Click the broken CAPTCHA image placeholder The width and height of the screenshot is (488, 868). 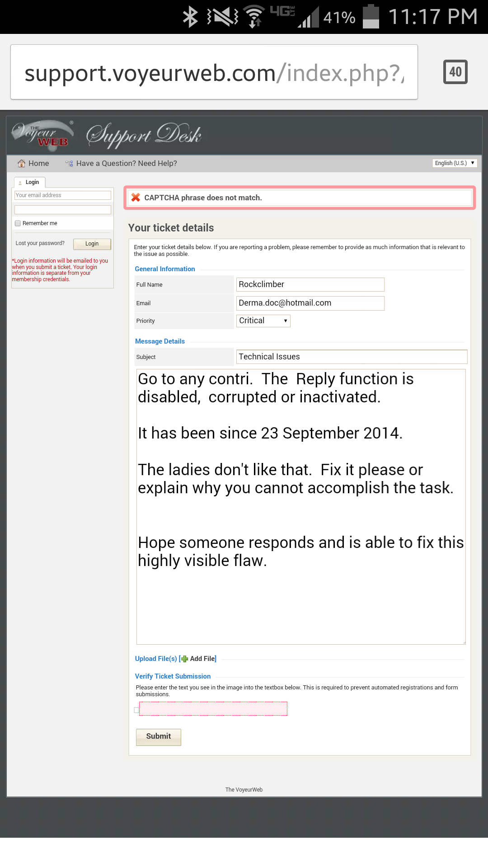136,710
